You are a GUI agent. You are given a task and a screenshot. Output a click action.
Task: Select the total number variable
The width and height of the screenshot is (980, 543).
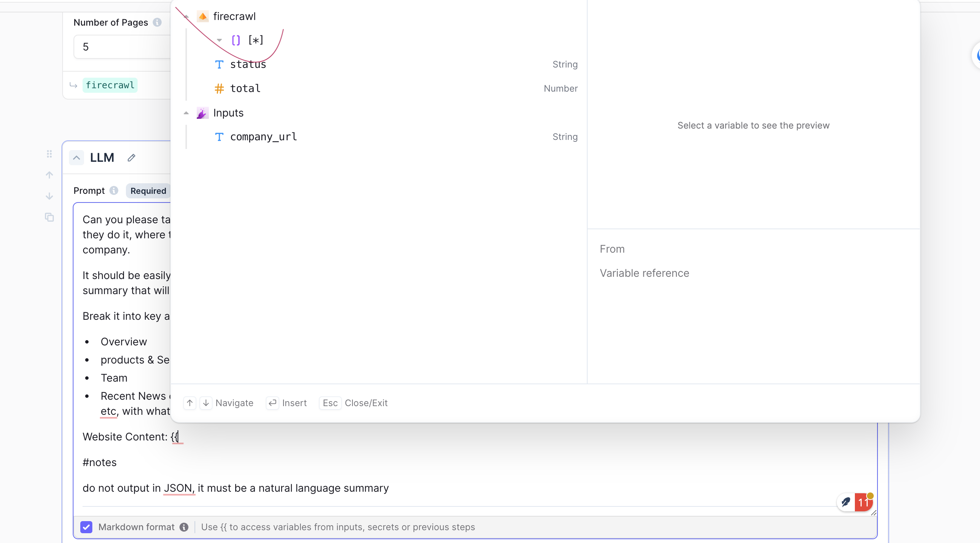click(x=245, y=88)
